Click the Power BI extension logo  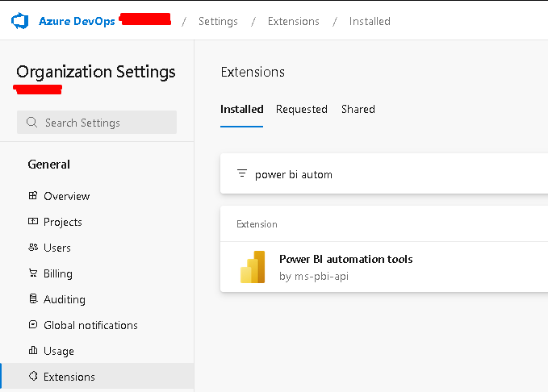click(x=253, y=267)
